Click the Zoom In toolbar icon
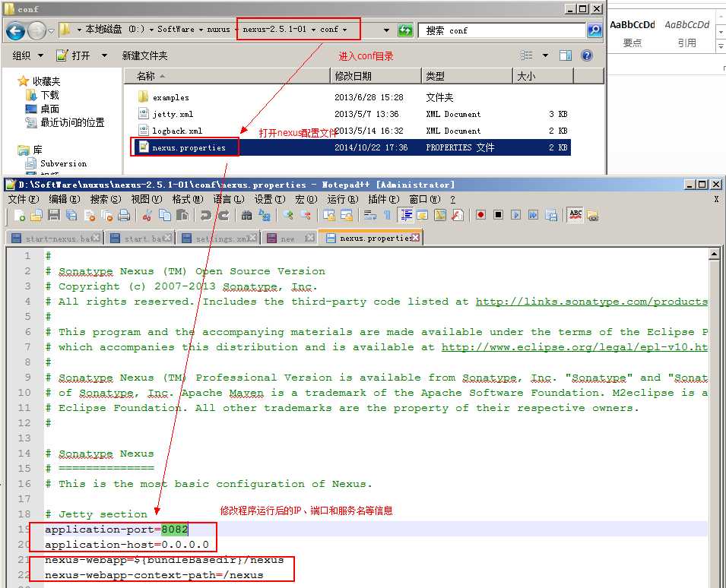This screenshot has width=726, height=588. [288, 215]
